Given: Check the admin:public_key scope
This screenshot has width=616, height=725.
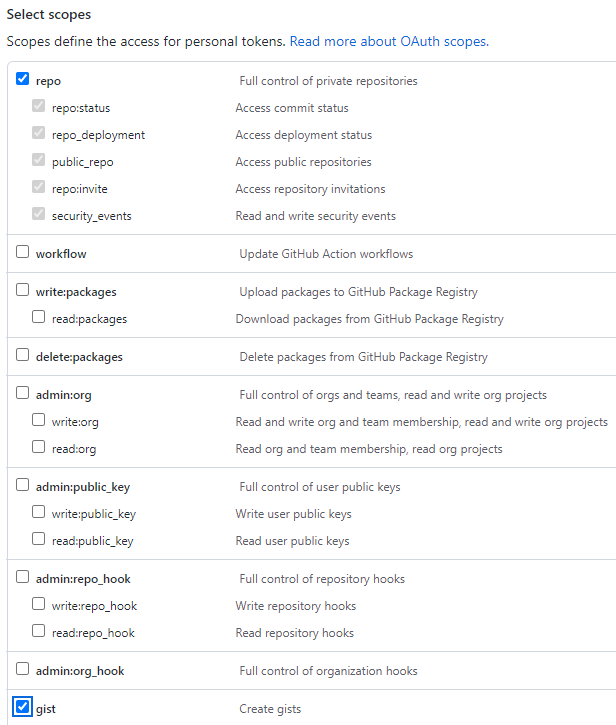Looking at the screenshot, I should pyautogui.click(x=22, y=485).
